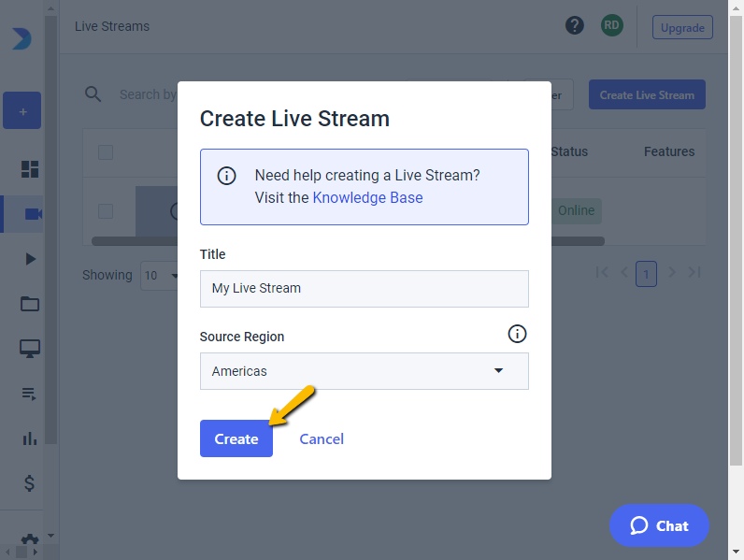The height and width of the screenshot is (560, 744).
Task: Toggle the select-all checkbox in table header
Action: click(x=106, y=152)
